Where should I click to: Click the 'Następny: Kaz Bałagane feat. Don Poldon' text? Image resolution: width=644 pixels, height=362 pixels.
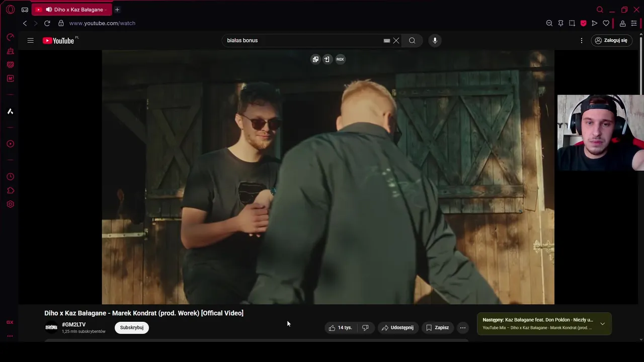538,320
